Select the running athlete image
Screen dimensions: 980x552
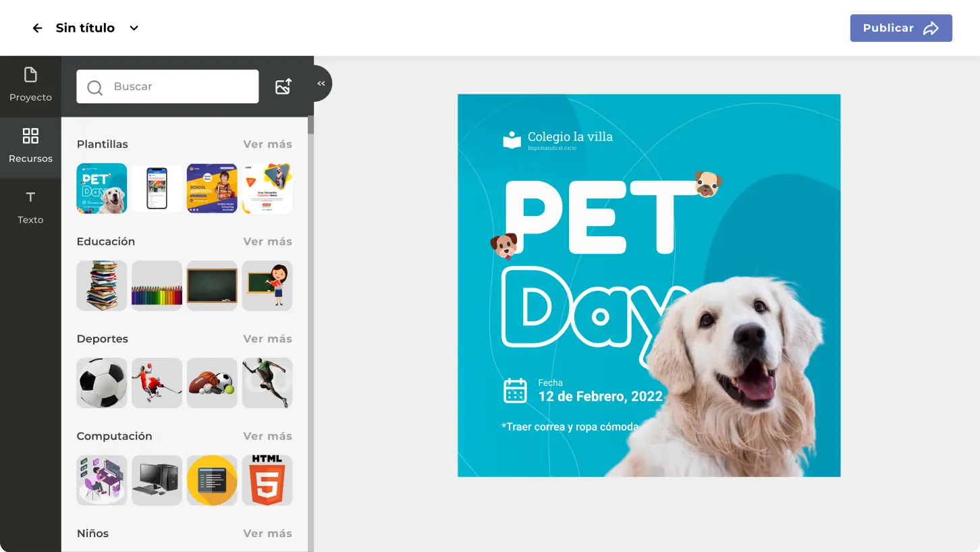pyautogui.click(x=267, y=383)
